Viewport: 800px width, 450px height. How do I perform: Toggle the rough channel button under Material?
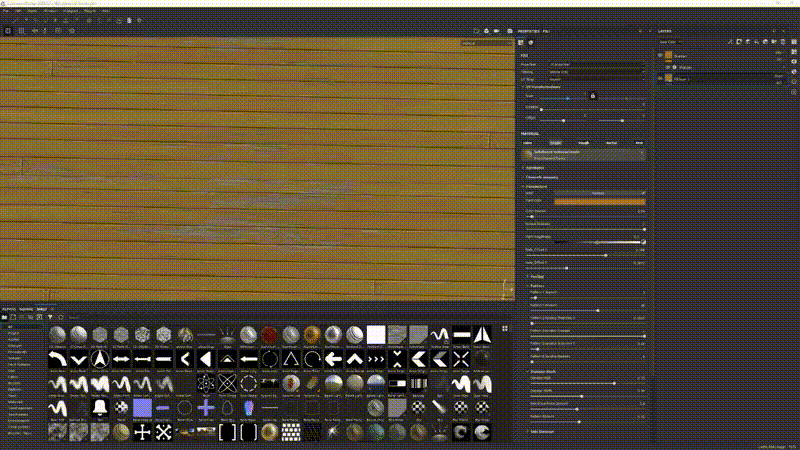pos(583,143)
